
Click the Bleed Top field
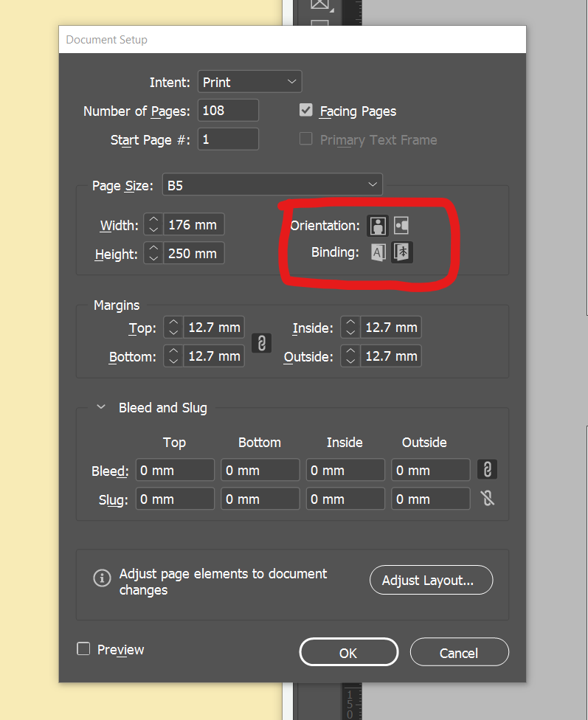(175, 470)
